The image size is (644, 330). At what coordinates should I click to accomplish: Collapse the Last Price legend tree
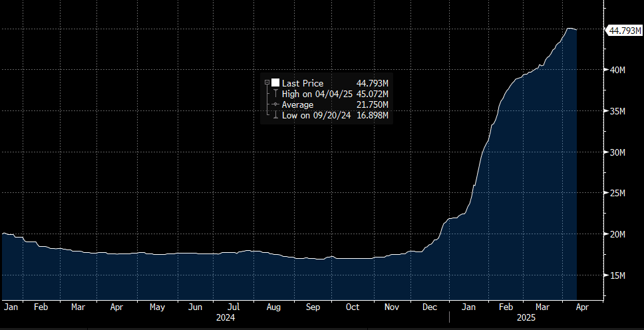(x=267, y=83)
